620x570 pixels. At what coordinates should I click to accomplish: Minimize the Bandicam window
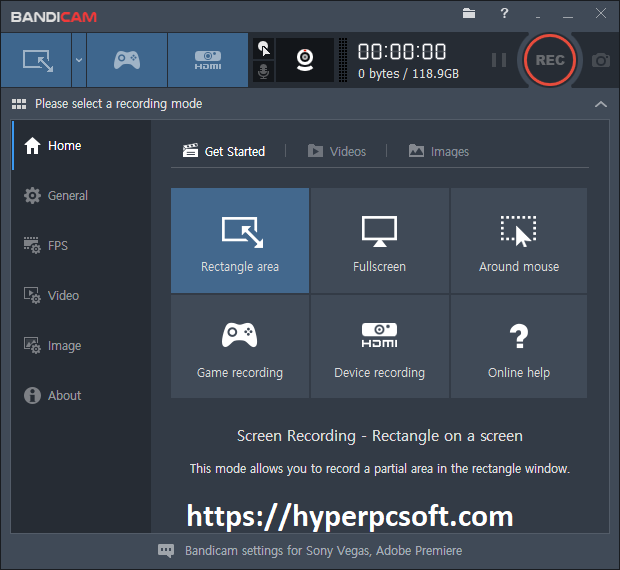(568, 14)
